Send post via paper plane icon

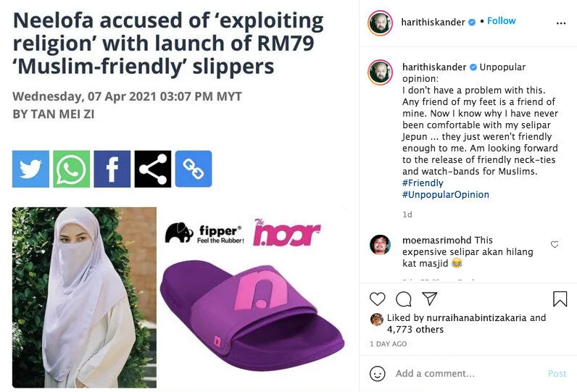pos(430,299)
